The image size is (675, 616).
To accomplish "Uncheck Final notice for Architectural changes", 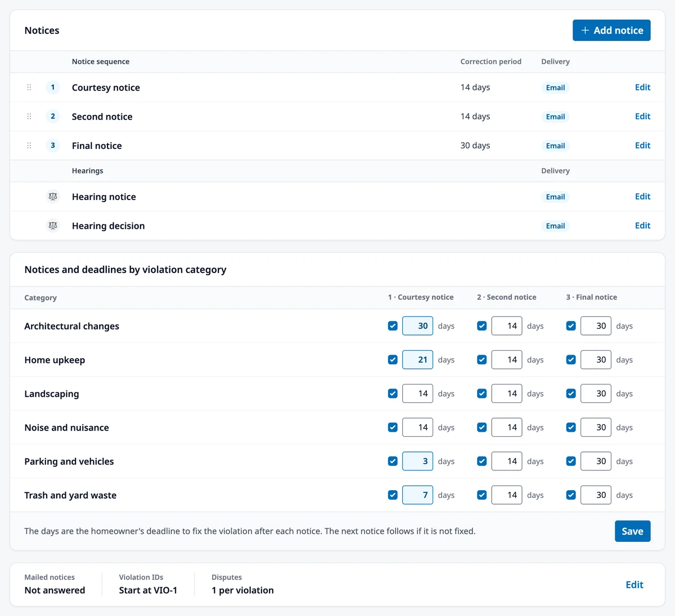I will 571,326.
